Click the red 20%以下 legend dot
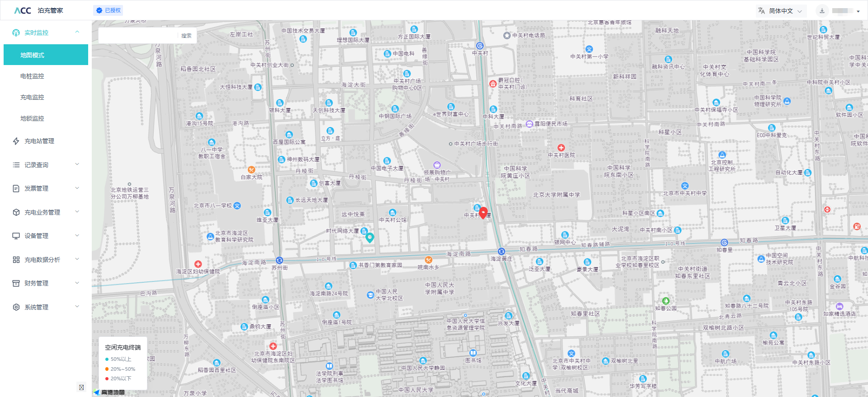 (x=107, y=378)
